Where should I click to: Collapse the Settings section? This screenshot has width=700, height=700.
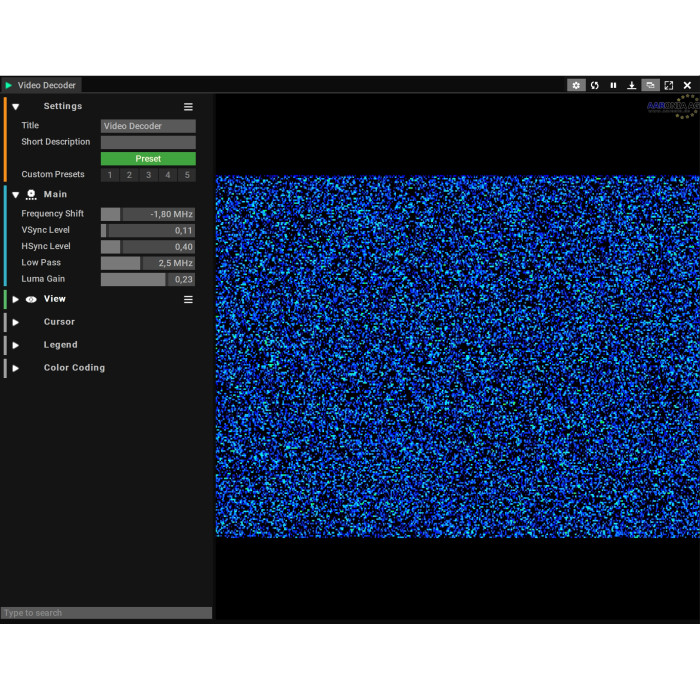16,107
